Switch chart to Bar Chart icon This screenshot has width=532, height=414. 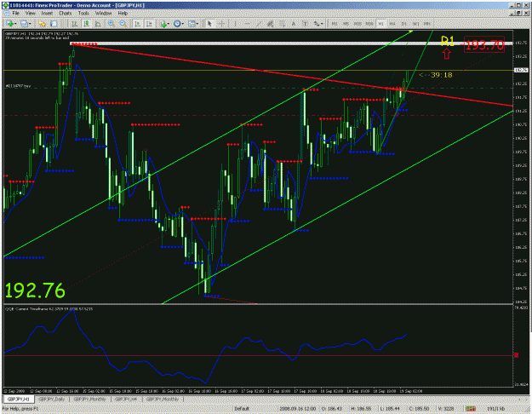[74, 24]
